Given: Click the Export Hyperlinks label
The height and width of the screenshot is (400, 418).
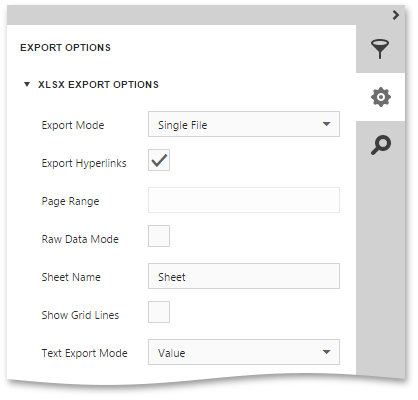Looking at the screenshot, I should 84,163.
